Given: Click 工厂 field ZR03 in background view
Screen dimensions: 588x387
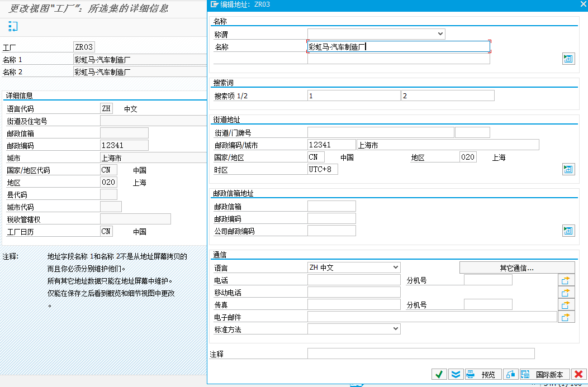Looking at the screenshot, I should (x=84, y=47).
